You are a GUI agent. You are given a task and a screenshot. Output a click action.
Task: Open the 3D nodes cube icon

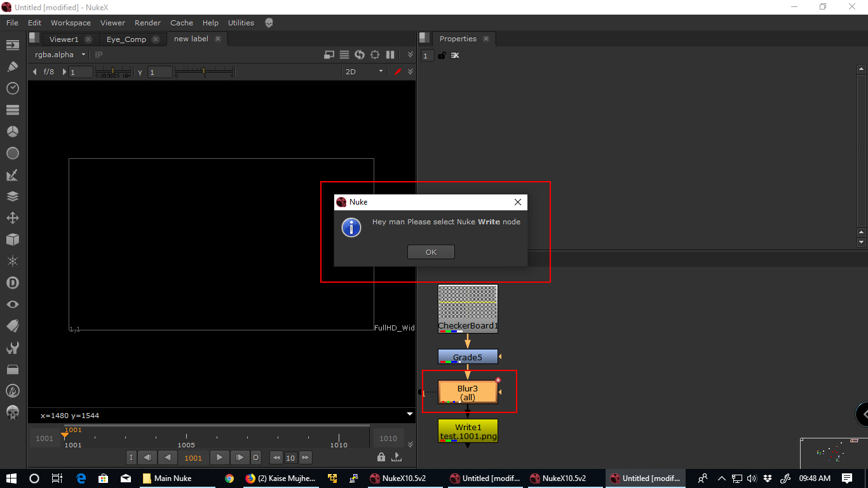pyautogui.click(x=12, y=240)
